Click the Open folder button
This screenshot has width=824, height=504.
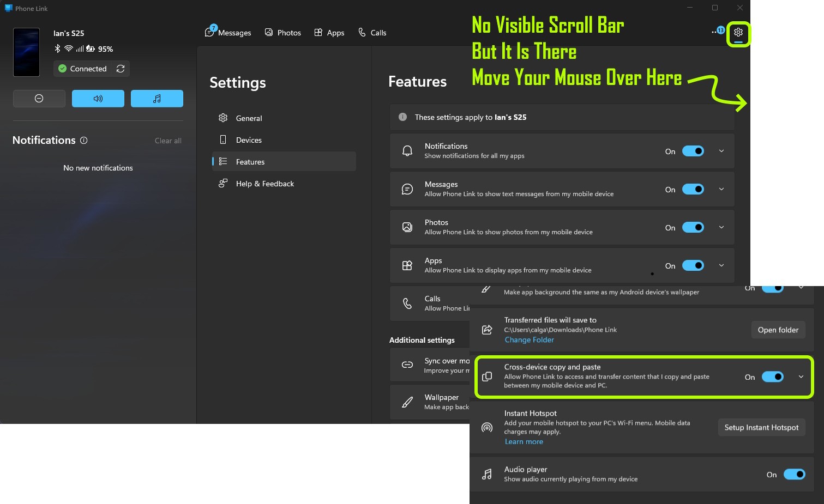(778, 330)
